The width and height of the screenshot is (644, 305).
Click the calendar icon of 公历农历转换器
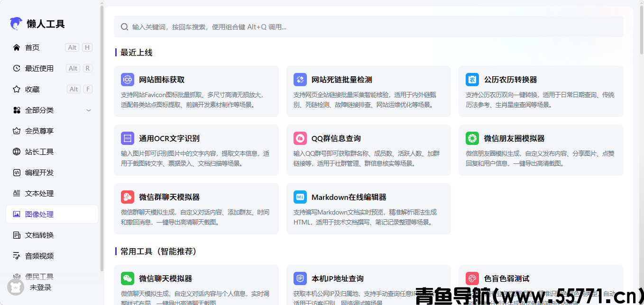[x=472, y=79]
